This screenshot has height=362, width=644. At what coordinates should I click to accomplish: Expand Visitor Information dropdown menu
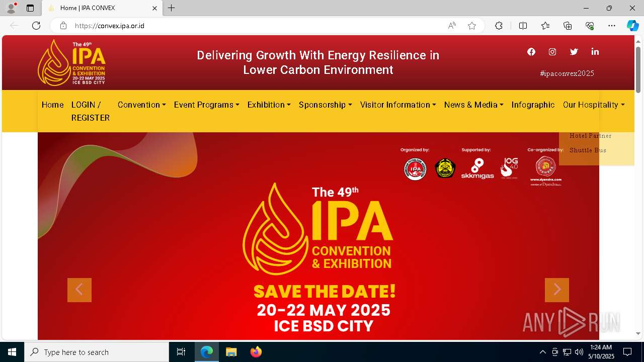[x=398, y=105]
